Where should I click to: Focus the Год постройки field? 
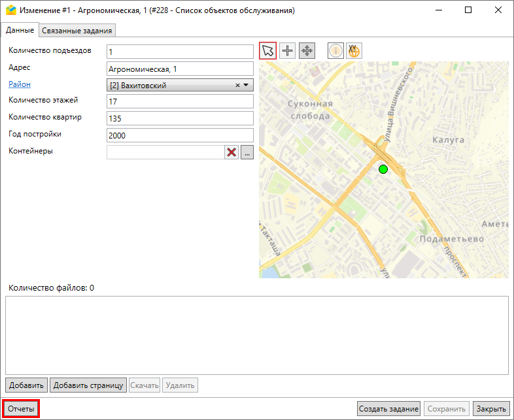tap(179, 135)
